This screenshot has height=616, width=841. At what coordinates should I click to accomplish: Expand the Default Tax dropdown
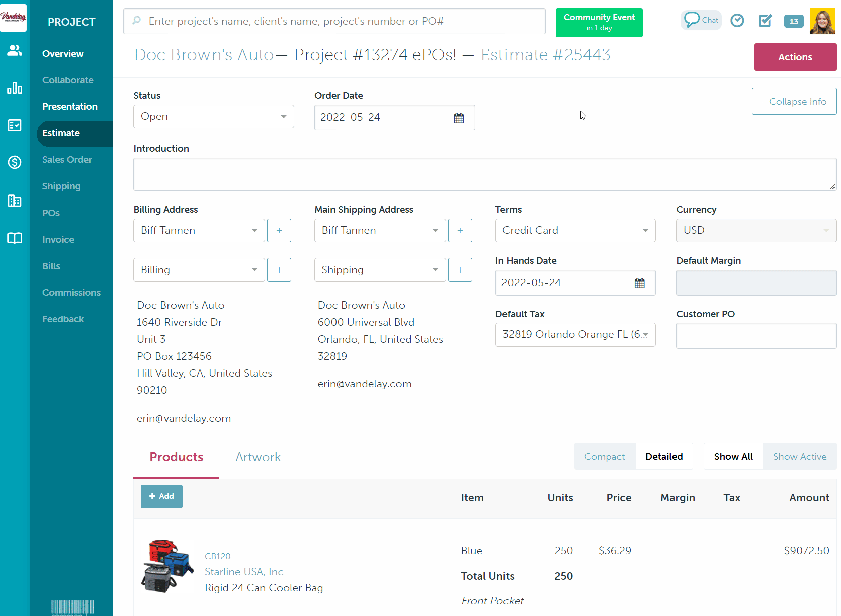pos(575,335)
